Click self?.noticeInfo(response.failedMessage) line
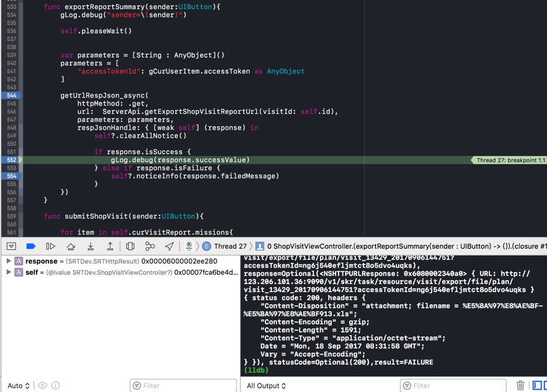 tap(195, 176)
